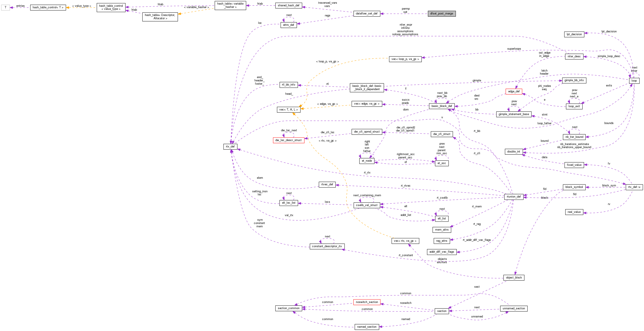Click the 'next_containing_mem' edge label
This screenshot has height=331, width=644.
coord(367,196)
